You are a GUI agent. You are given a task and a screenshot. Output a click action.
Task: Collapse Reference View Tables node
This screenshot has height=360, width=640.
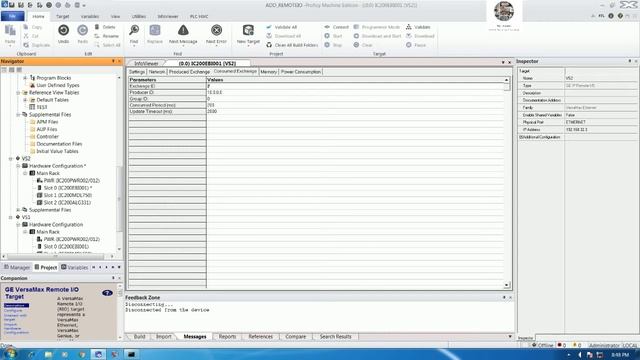tap(18, 93)
